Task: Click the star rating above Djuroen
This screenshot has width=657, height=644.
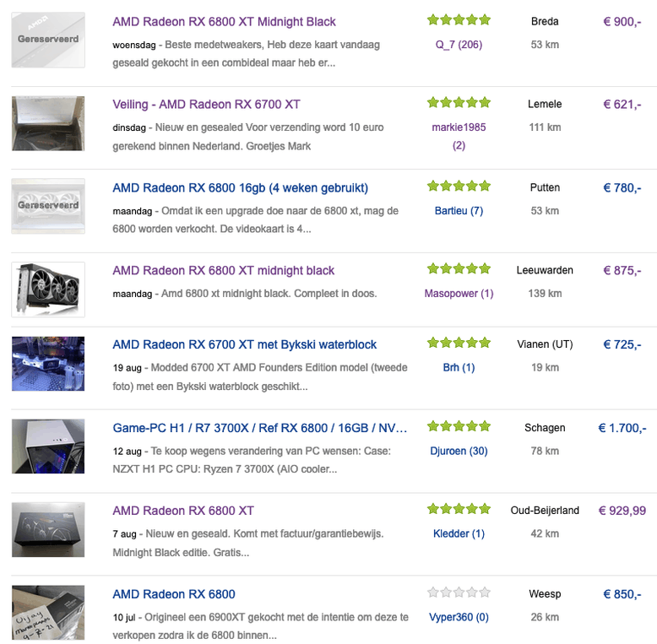Action: 458,427
